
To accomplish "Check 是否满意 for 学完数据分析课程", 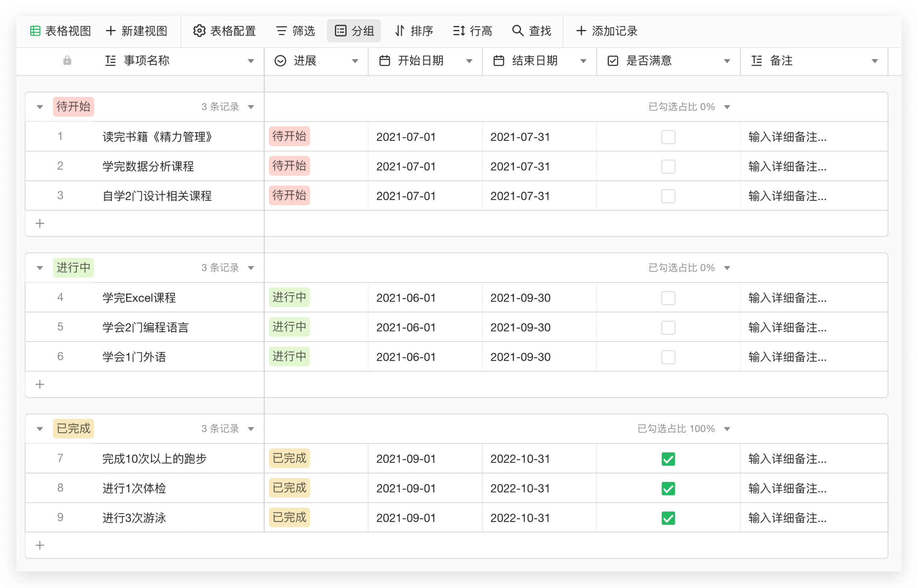I will tap(668, 166).
